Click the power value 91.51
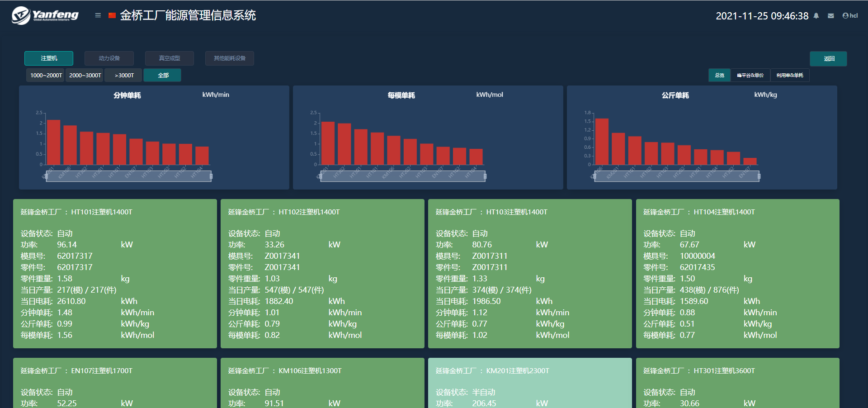This screenshot has width=868, height=408. point(274,403)
